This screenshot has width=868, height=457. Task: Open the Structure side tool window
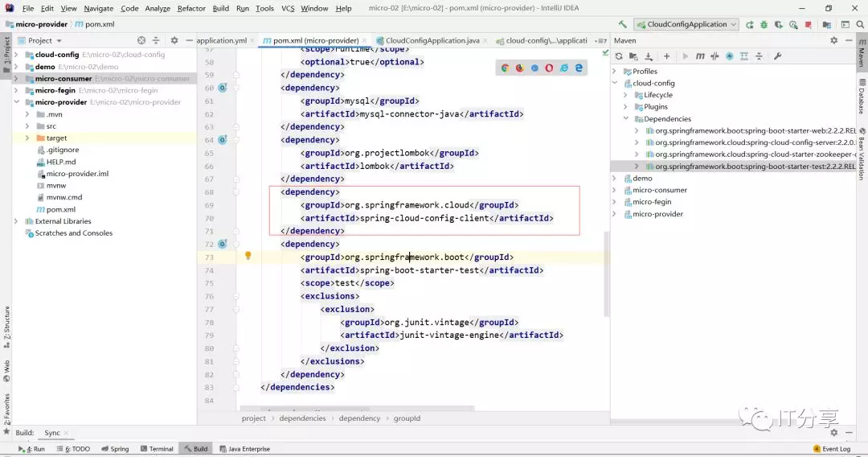tap(6, 327)
